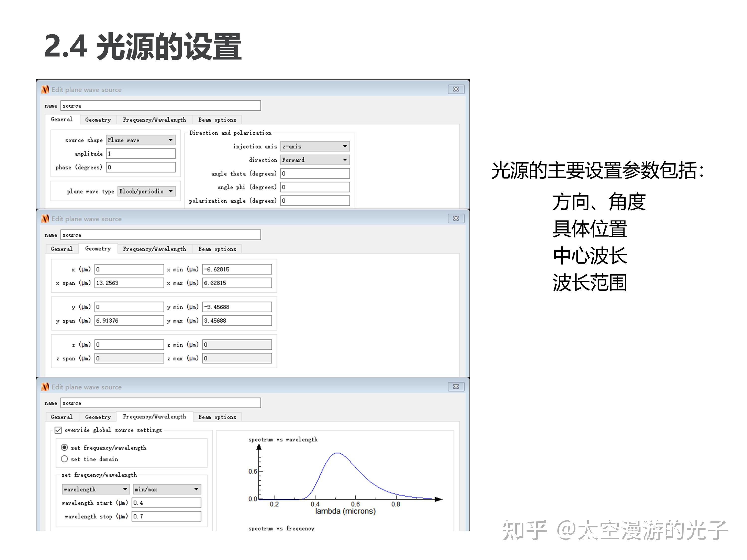This screenshot has width=747, height=560.
Task: Edit the wavelength start value
Action: (x=166, y=503)
